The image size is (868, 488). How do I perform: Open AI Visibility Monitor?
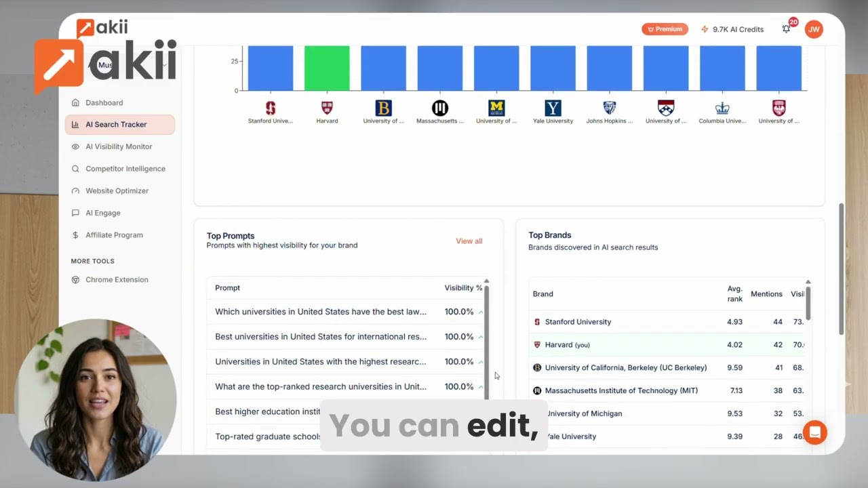tap(119, 146)
